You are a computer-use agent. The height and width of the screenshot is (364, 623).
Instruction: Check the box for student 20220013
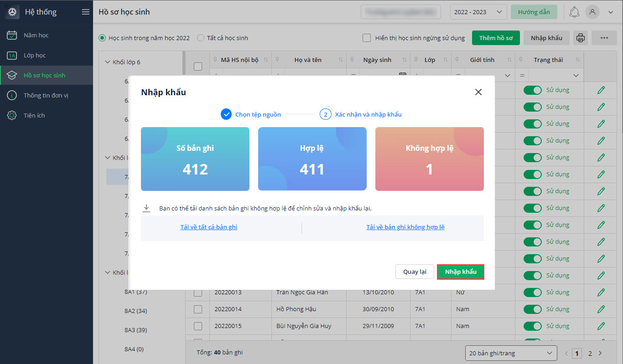[198, 292]
